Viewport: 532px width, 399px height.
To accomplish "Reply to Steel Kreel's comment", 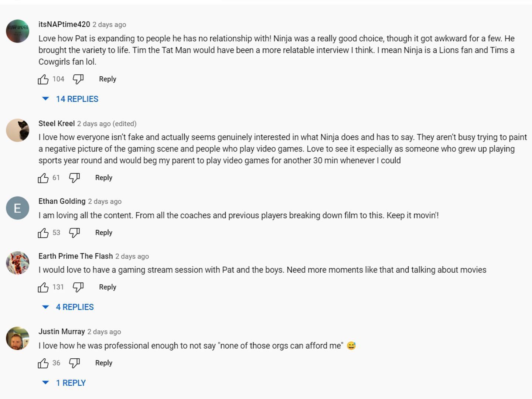I will 104,178.
